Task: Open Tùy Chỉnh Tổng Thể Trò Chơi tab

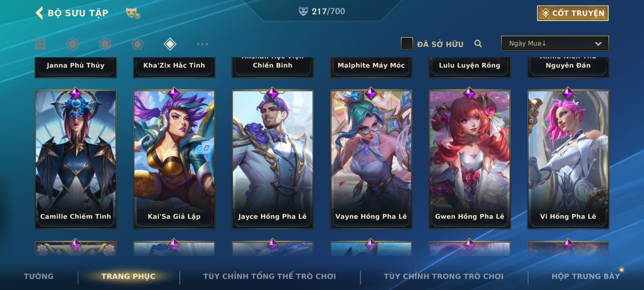Action: 270,276
